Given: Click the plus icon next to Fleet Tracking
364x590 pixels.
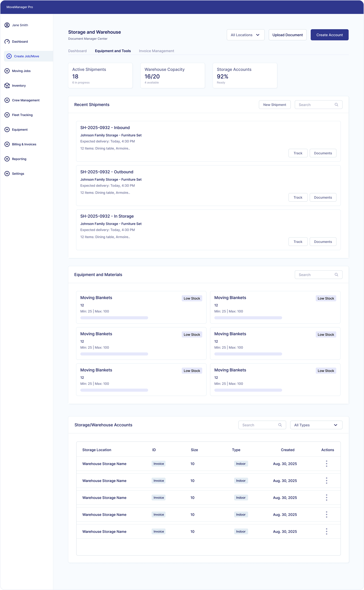Looking at the screenshot, I should click(x=7, y=115).
